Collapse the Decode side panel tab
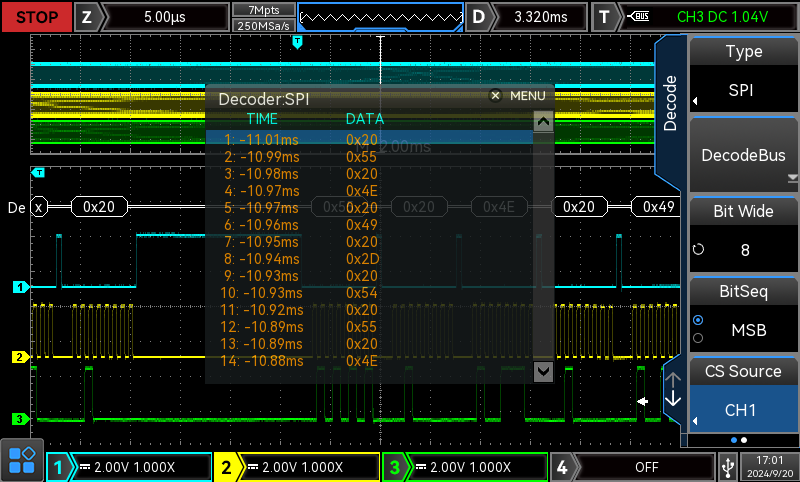Viewport: 800px width, 482px height. [670, 104]
